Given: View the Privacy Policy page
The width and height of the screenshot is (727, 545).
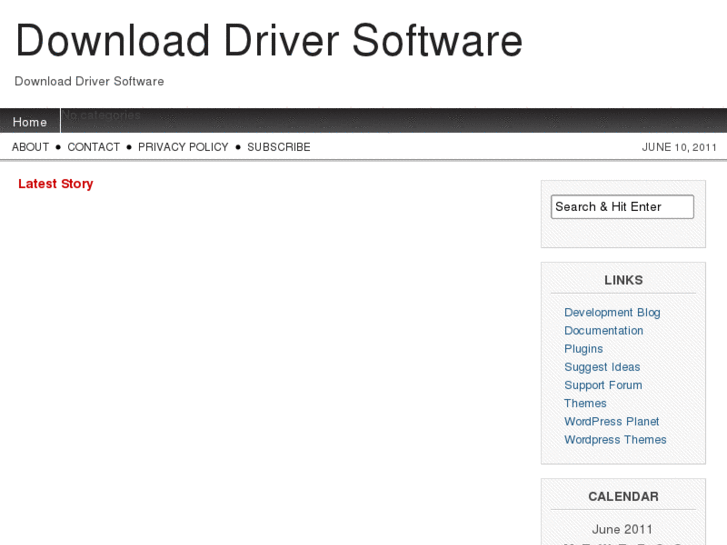Looking at the screenshot, I should 183,147.
